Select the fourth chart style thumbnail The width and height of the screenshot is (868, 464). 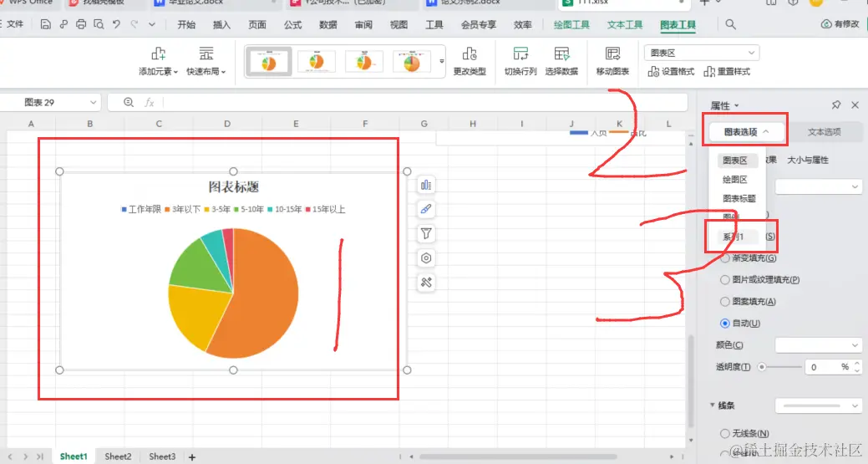pyautogui.click(x=411, y=62)
